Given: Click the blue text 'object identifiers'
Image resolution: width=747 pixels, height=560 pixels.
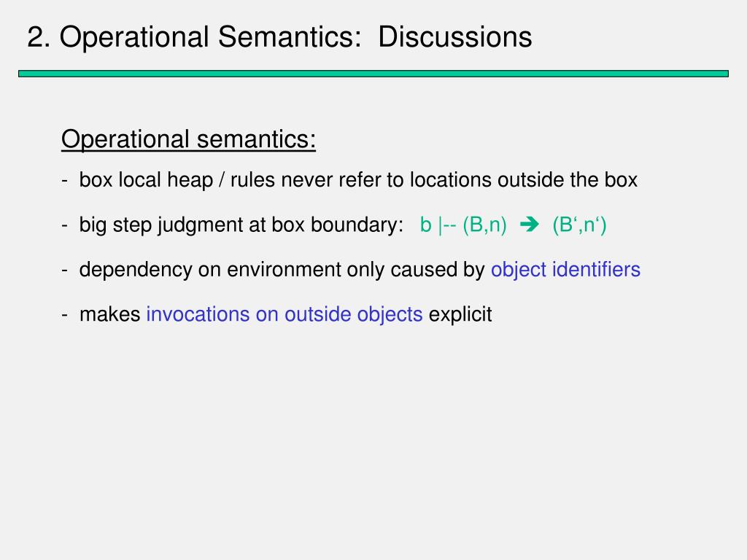Looking at the screenshot, I should (x=565, y=270).
